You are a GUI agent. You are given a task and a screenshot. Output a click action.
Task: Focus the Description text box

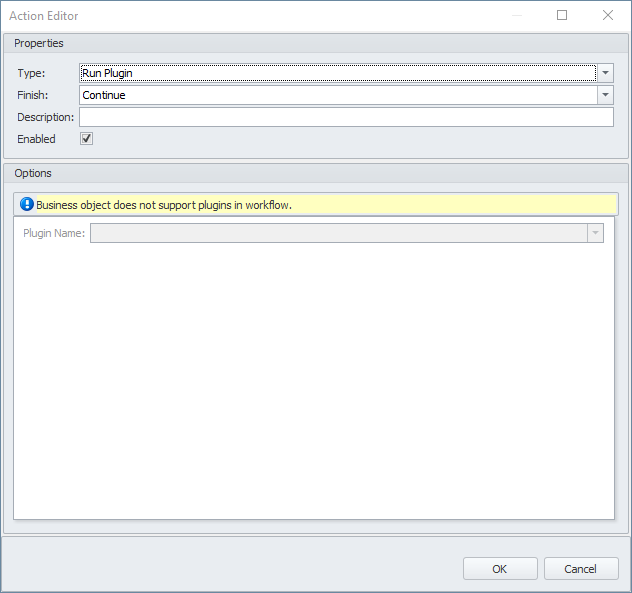pos(345,117)
